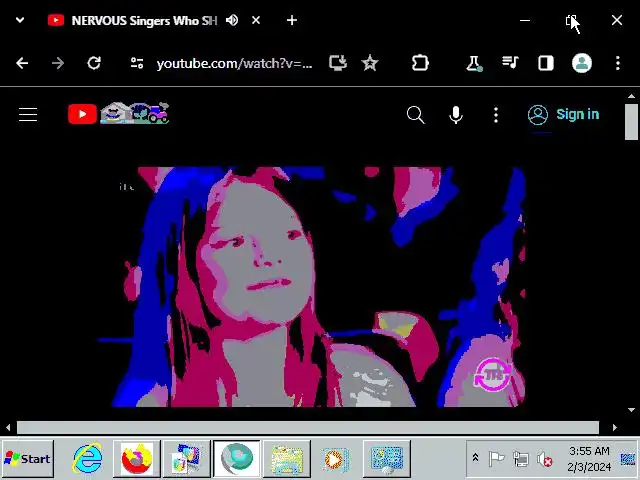Viewport: 640px width, 480px height.
Task: Click the vertical scrollbar up arrow
Action: (x=631, y=96)
